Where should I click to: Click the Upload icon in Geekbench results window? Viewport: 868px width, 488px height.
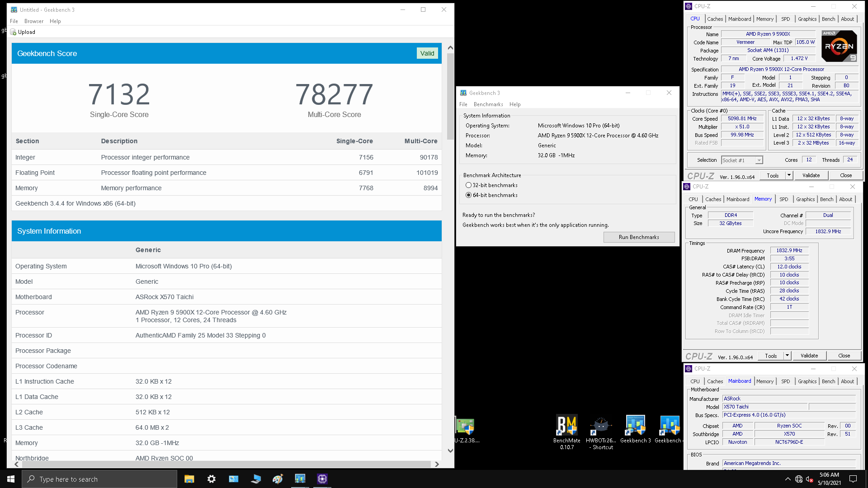click(13, 32)
